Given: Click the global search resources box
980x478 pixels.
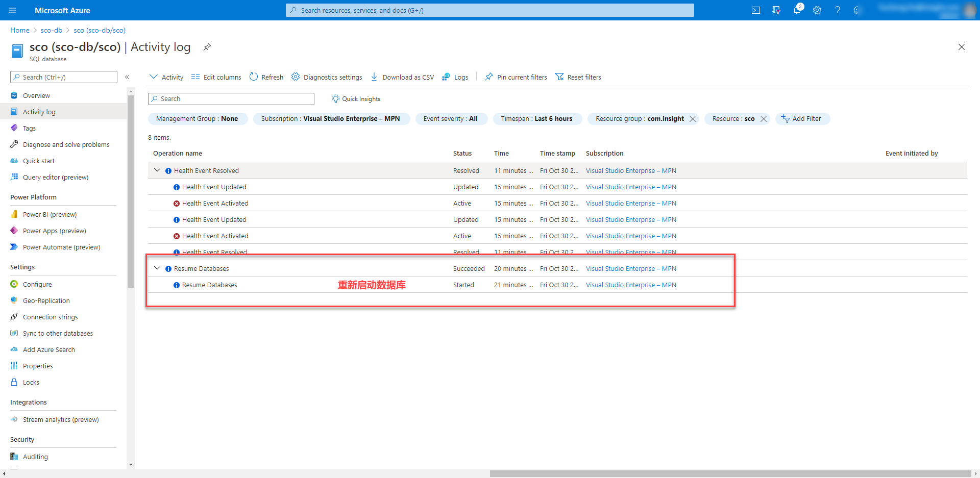Looking at the screenshot, I should (x=490, y=10).
